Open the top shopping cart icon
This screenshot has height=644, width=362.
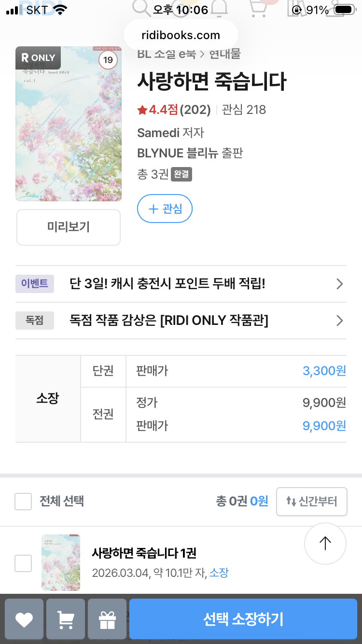258,9
